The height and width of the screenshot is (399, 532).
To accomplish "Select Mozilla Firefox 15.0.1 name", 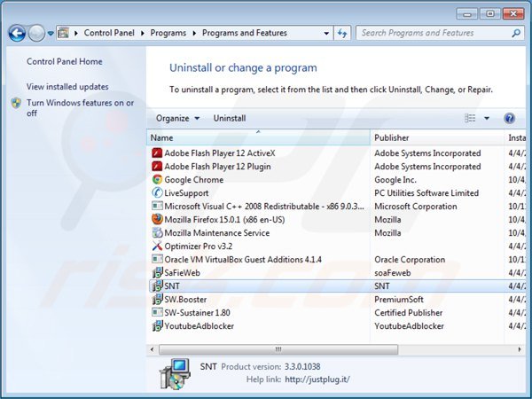I will (224, 220).
